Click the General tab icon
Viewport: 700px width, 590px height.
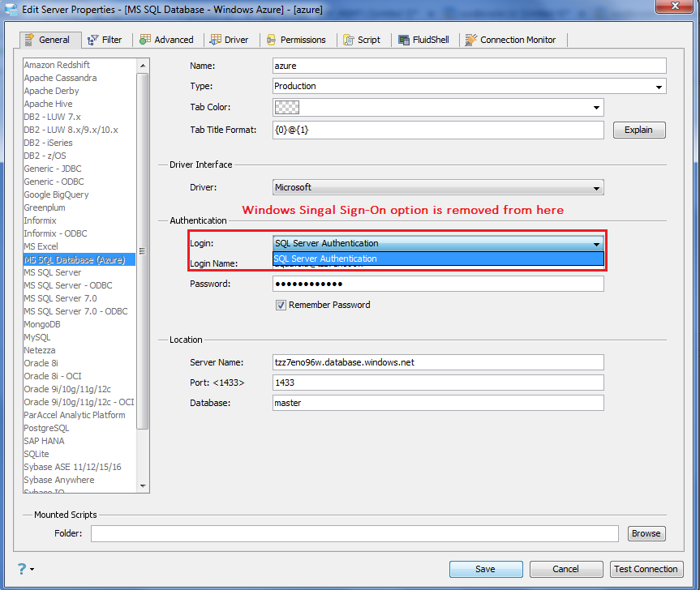point(29,40)
